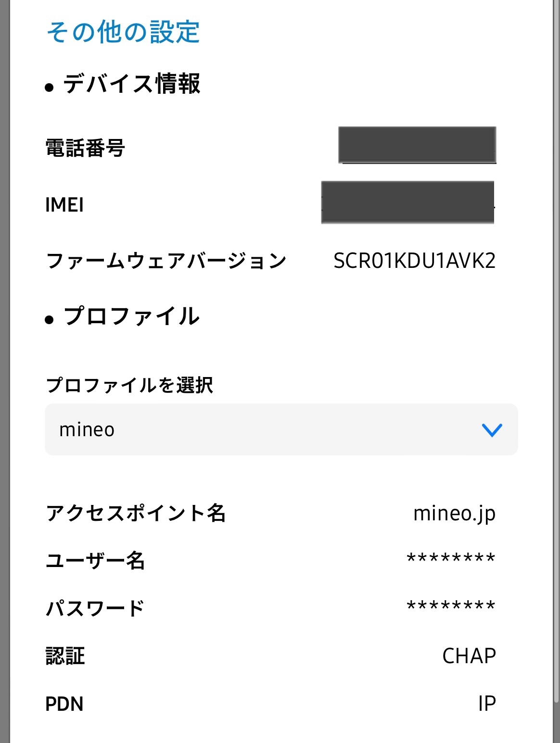Click the masked パスワード value
The width and height of the screenshot is (560, 743).
click(x=451, y=606)
